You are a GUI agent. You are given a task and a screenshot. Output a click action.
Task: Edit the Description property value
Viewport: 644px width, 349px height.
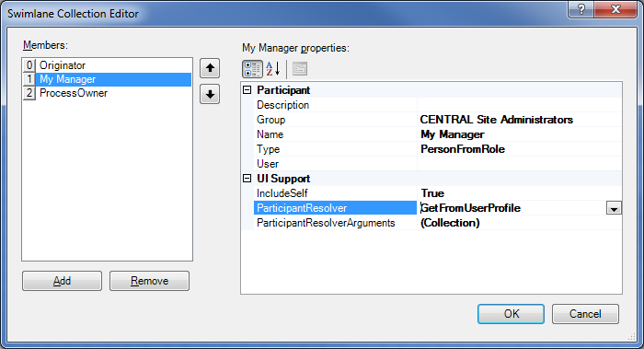(520, 105)
